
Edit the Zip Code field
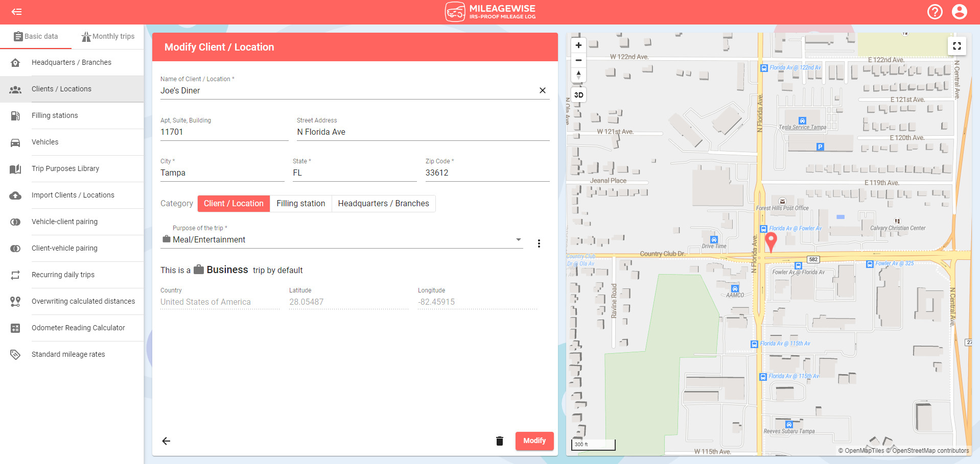487,173
